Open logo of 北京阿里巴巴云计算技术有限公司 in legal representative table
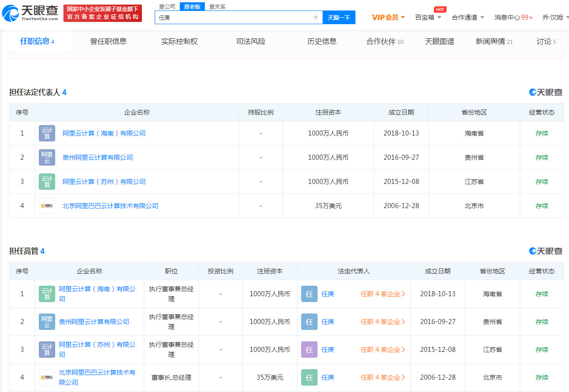 [x=47, y=206]
